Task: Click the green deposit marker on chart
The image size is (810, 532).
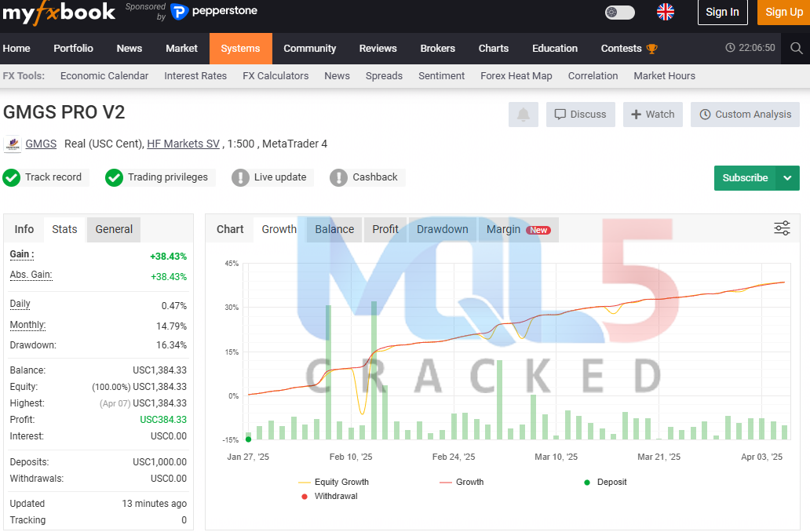Action: 249,439
